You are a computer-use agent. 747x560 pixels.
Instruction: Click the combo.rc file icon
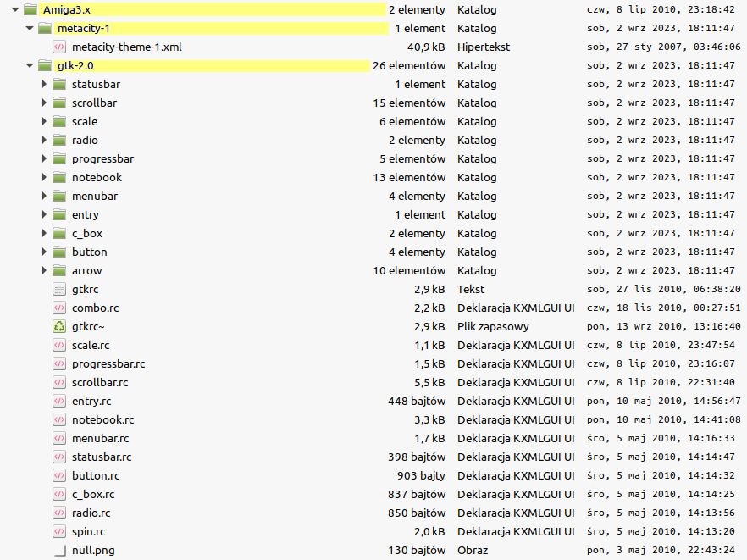(59, 308)
